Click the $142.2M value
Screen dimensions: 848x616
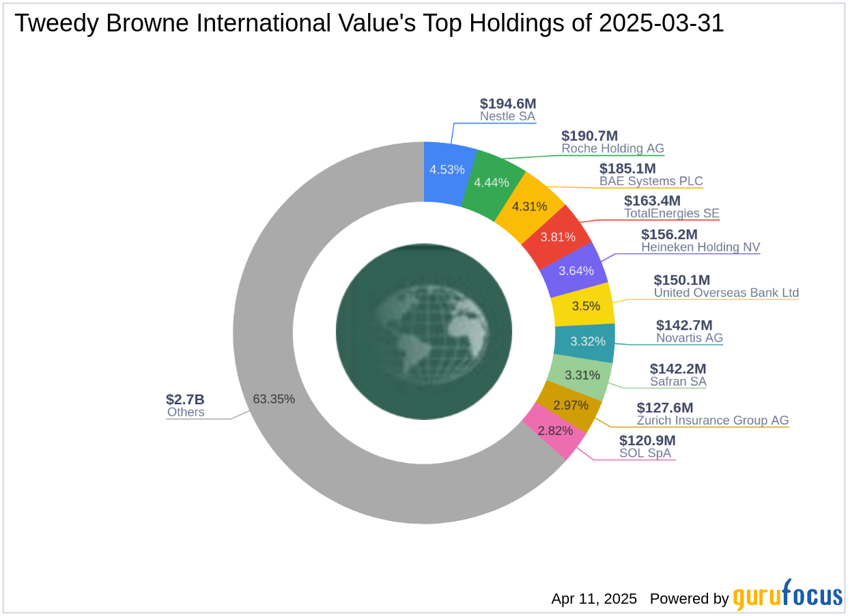(677, 369)
